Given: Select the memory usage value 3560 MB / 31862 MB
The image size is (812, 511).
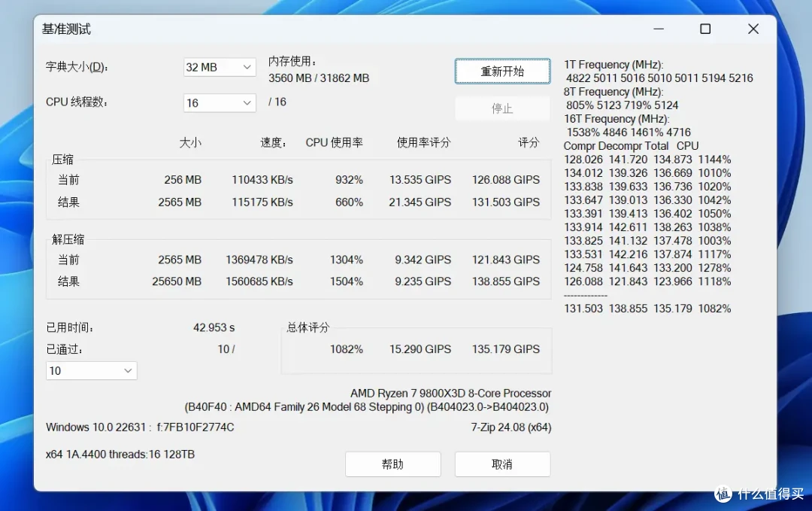Looking at the screenshot, I should tap(319, 78).
